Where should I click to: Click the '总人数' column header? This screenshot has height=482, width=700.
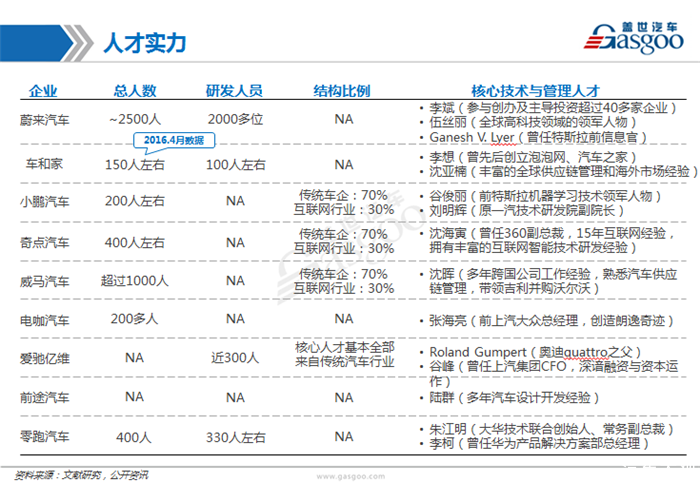pos(135,91)
